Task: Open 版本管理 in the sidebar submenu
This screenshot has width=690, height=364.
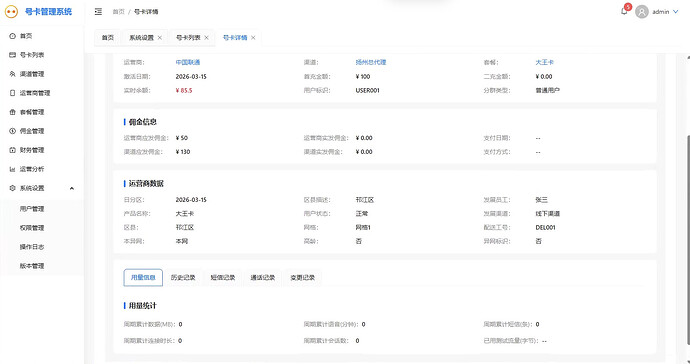Action: [x=32, y=266]
